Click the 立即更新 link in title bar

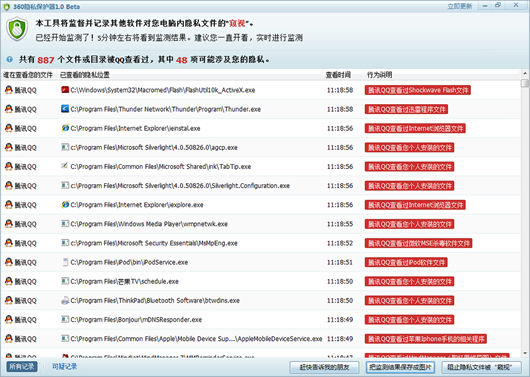(x=460, y=6)
